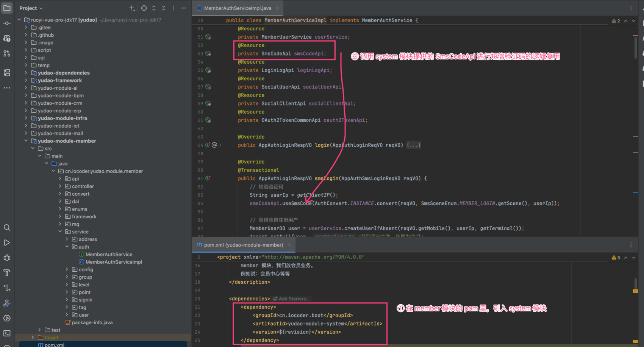
Task: Collapse the auth package node
Action: coord(67,247)
